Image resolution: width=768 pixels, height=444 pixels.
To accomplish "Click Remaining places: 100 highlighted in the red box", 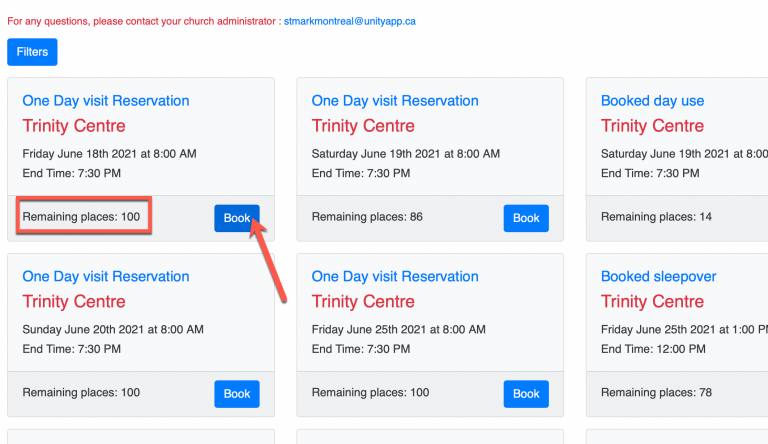I will coord(81,217).
